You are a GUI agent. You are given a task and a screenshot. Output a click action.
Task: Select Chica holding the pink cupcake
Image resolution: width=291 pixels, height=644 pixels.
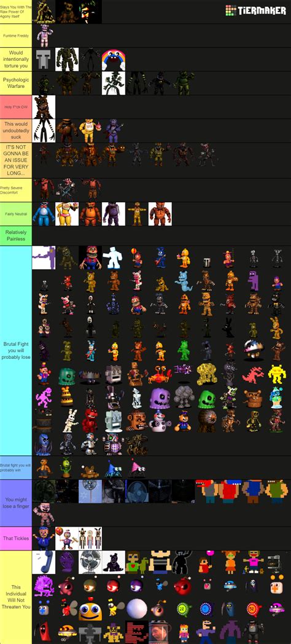coord(90,131)
